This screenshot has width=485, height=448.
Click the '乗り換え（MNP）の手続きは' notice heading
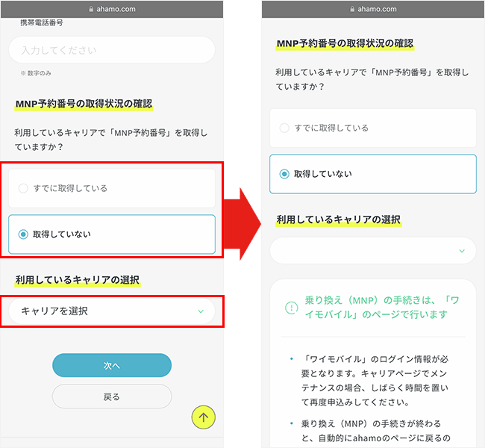[382, 307]
